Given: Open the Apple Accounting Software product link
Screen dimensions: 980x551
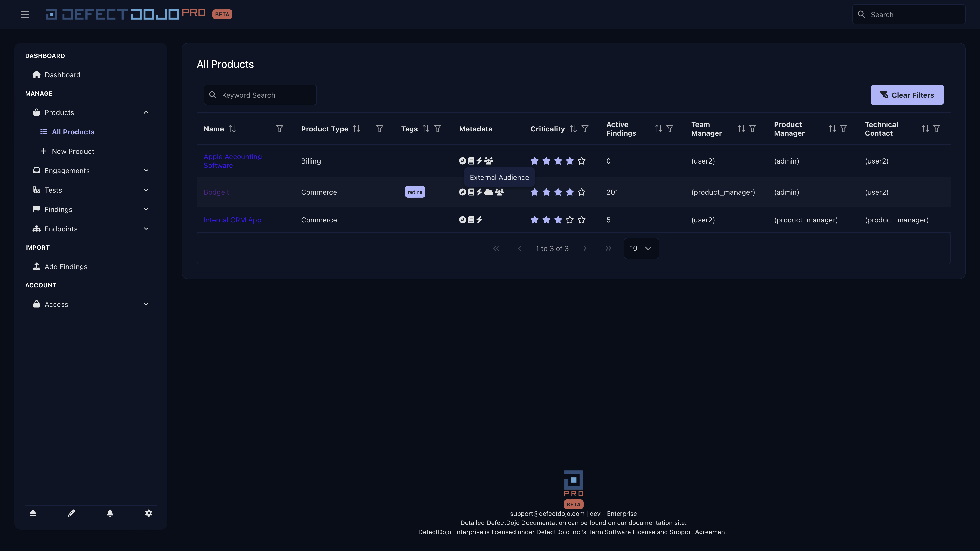Looking at the screenshot, I should pos(232,161).
